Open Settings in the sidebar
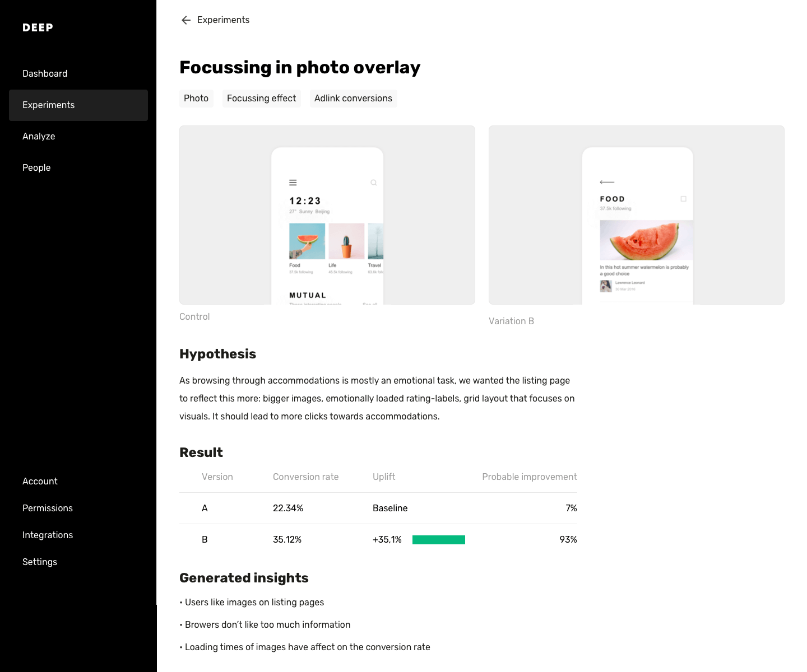Screen dimensions: 807x672 tap(40, 562)
